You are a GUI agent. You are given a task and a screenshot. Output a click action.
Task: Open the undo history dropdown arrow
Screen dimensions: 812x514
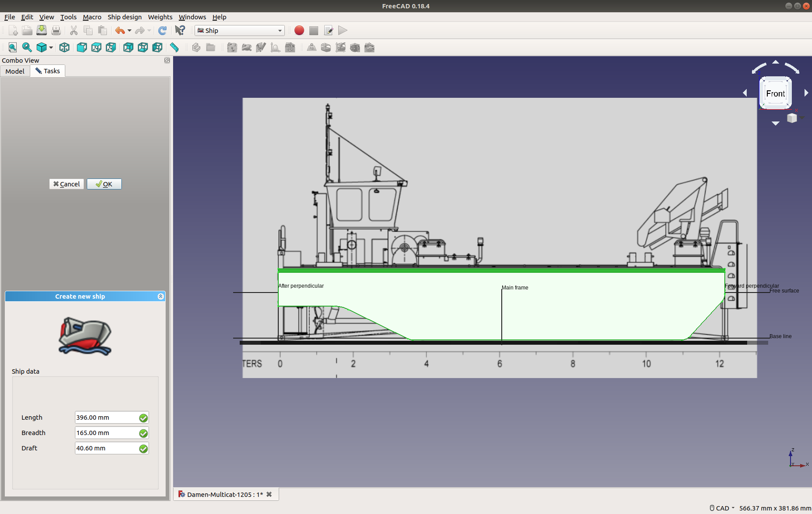click(129, 30)
